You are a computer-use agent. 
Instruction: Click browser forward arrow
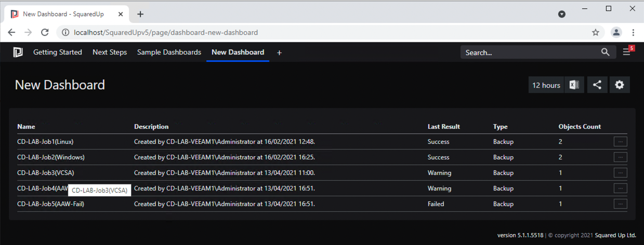coord(29,32)
